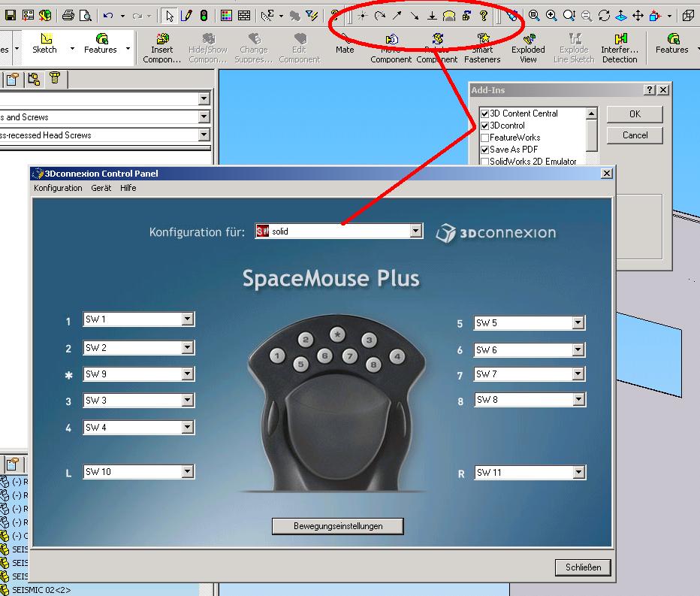This screenshot has height=596, width=700.
Task: Click the 3Dcontrol up-right arrow icon
Action: tap(397, 16)
